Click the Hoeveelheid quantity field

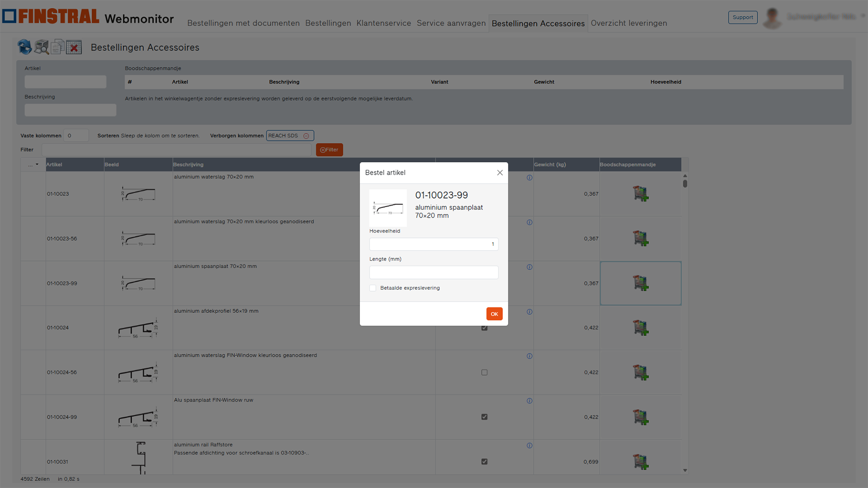(x=434, y=244)
